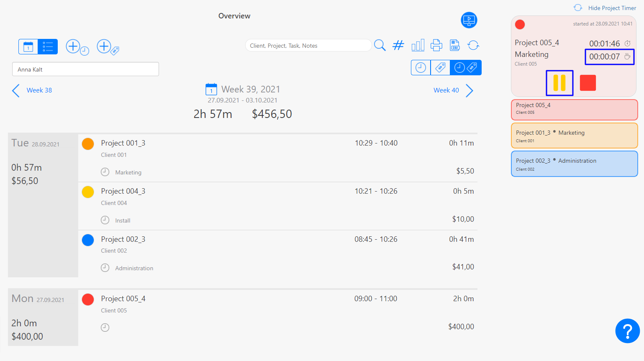644x361 pixels.
Task: Open the bar chart statistics icon
Action: pyautogui.click(x=418, y=45)
